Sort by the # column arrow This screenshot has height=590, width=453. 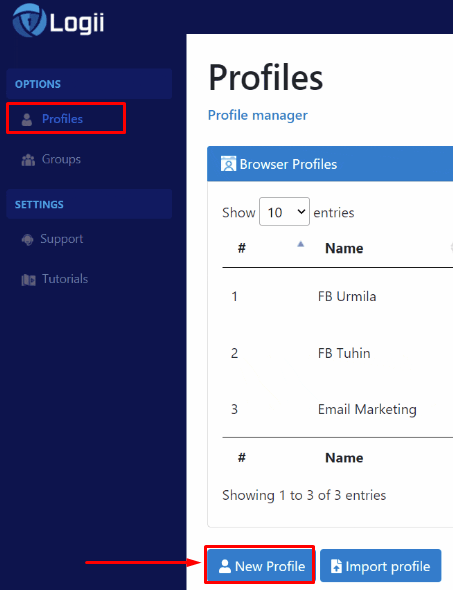pos(300,245)
